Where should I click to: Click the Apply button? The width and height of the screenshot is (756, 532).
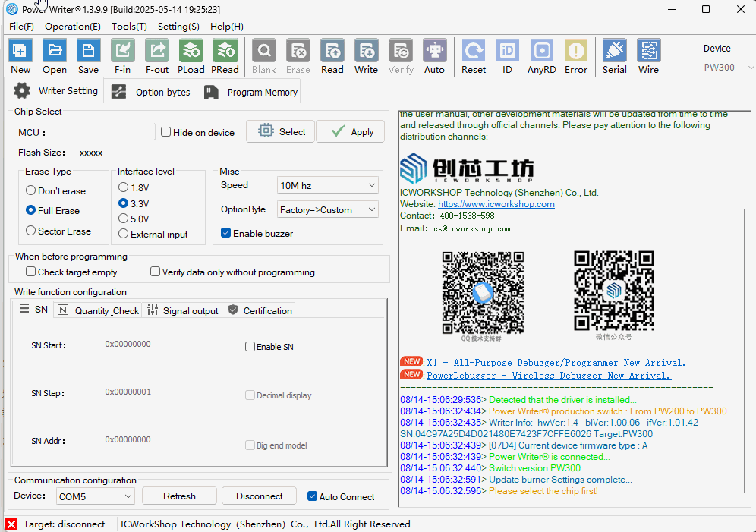[351, 131]
